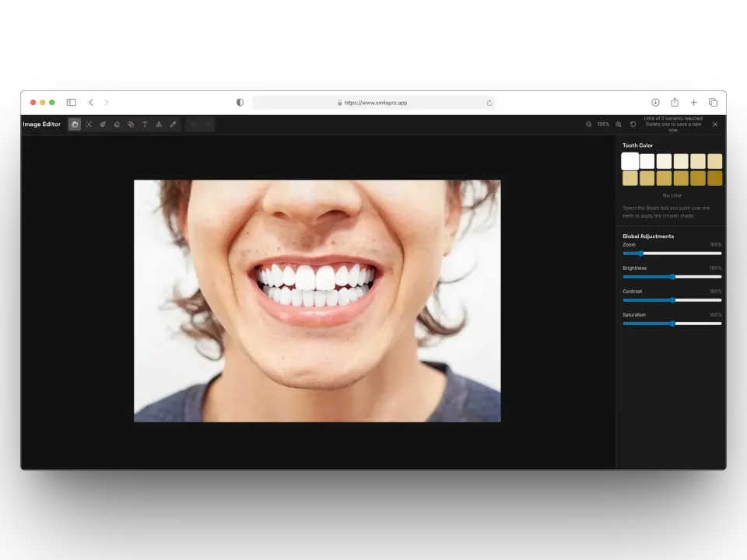Select the Brush tool in the toolbar
Image resolution: width=747 pixels, height=560 pixels.
coord(103,124)
